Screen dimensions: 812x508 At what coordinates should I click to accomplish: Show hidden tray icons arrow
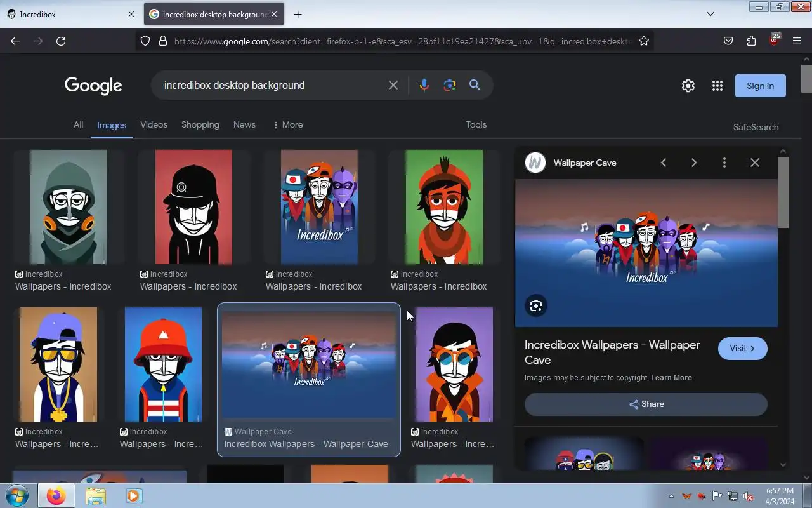(x=671, y=496)
